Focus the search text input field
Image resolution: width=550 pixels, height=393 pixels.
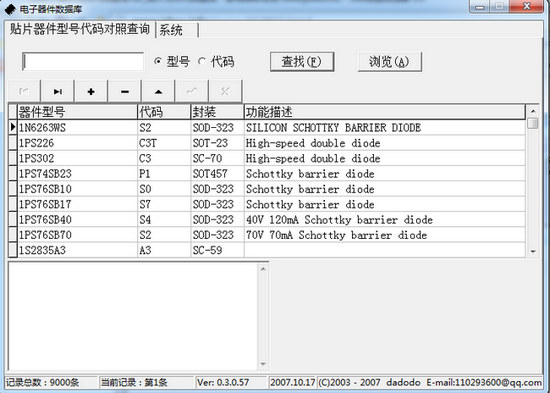tap(83, 61)
